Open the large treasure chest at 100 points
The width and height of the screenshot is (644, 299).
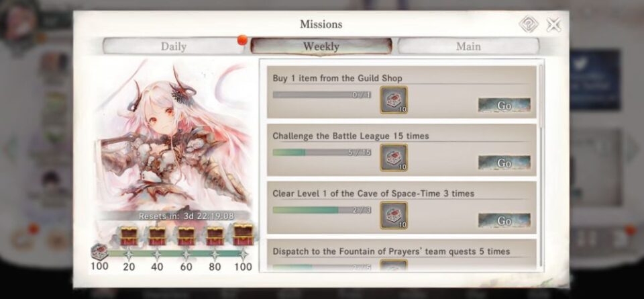(x=243, y=234)
